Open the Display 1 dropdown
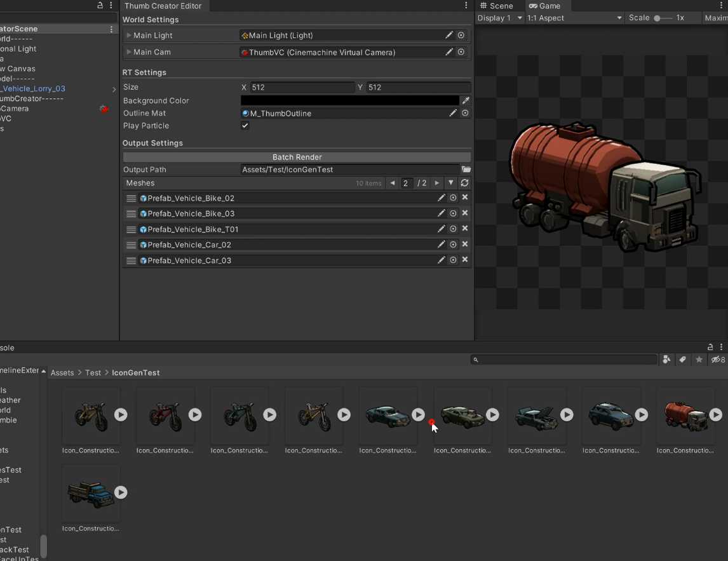 point(499,18)
